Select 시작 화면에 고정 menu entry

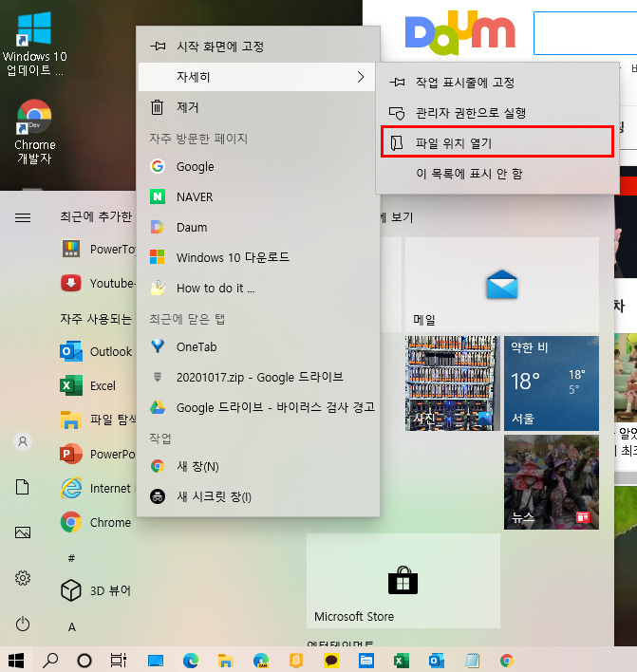[258, 47]
